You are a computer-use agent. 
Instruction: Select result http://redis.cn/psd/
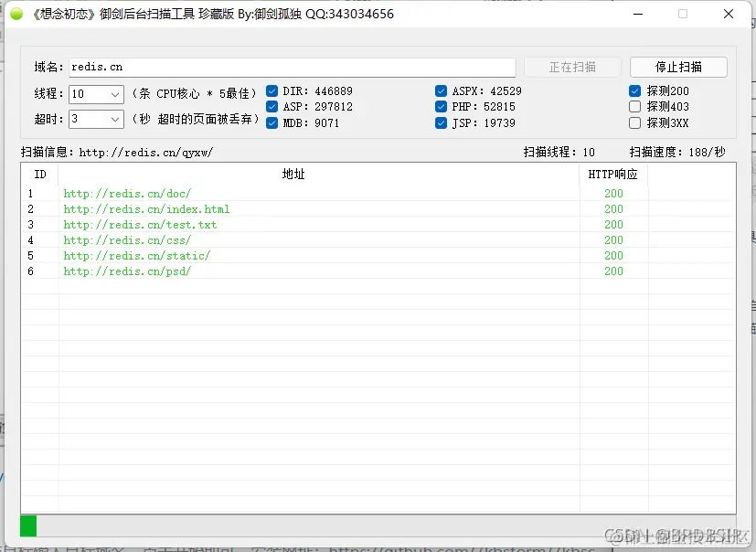127,271
